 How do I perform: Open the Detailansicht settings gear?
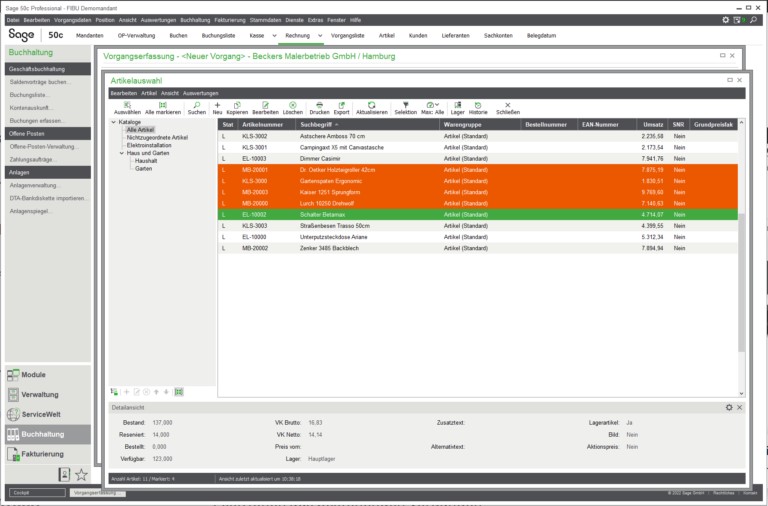[729, 407]
